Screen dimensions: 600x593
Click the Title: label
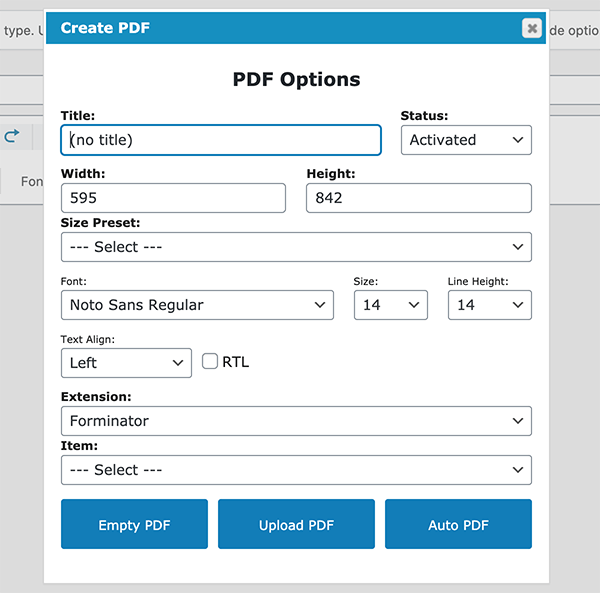coord(78,116)
